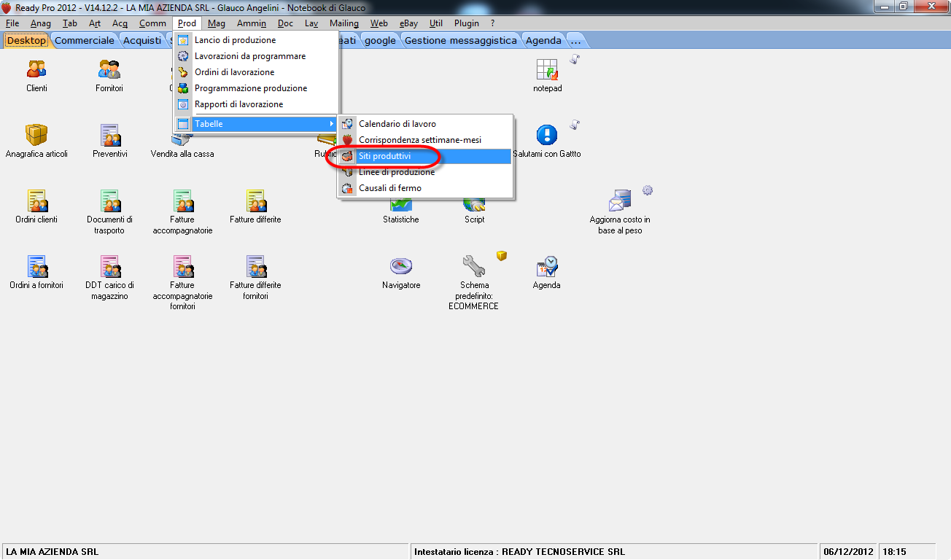Image resolution: width=951 pixels, height=560 pixels.
Task: Open the Preventivi icon
Action: click(110, 136)
